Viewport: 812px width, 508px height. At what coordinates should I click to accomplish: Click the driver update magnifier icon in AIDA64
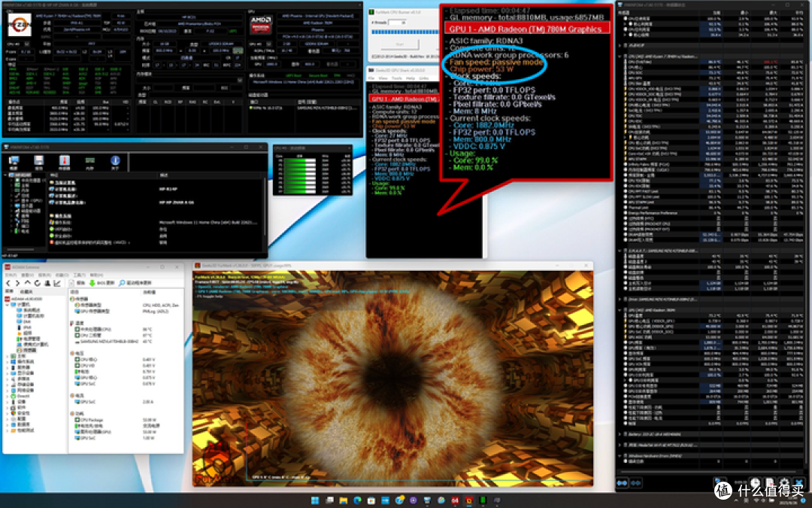(122, 283)
